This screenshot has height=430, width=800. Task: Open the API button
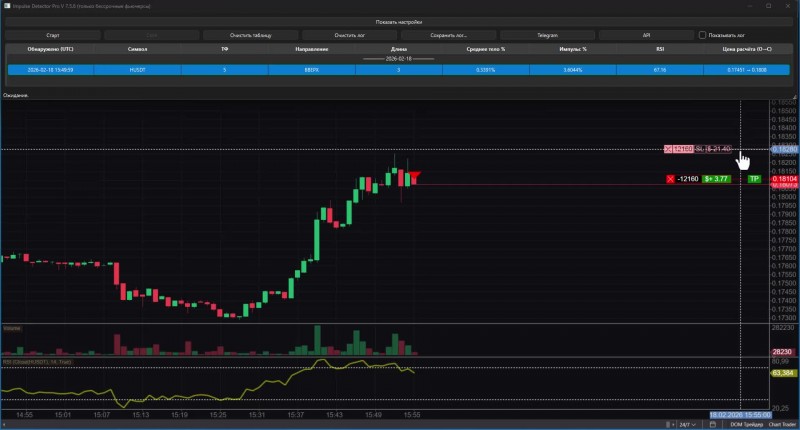click(646, 35)
